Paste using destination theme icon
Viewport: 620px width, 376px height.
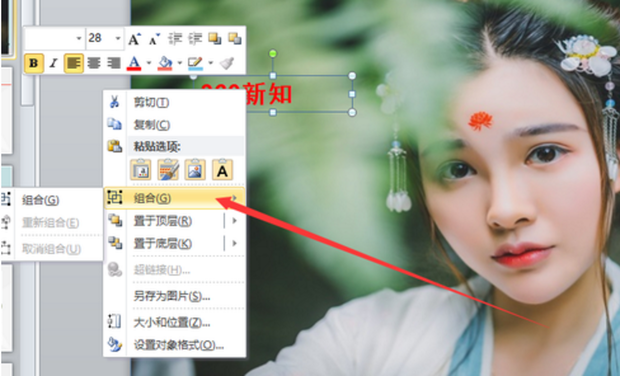[140, 170]
